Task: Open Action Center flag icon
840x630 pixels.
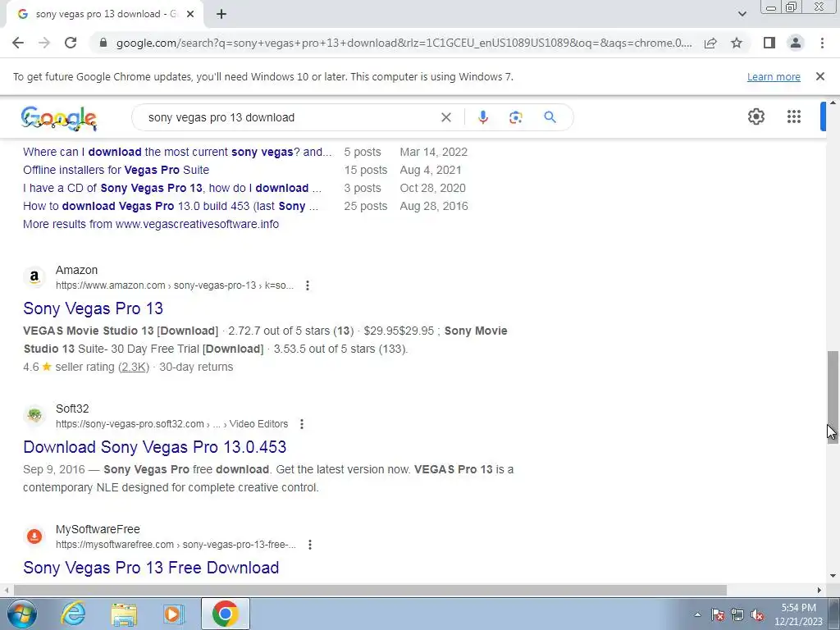Action: pyautogui.click(x=717, y=615)
